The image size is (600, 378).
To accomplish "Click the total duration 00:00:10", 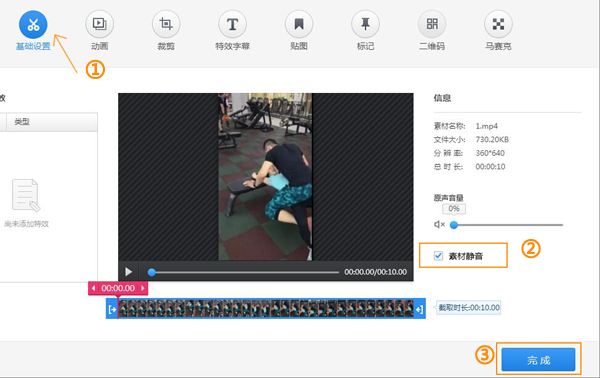I will 491,166.
